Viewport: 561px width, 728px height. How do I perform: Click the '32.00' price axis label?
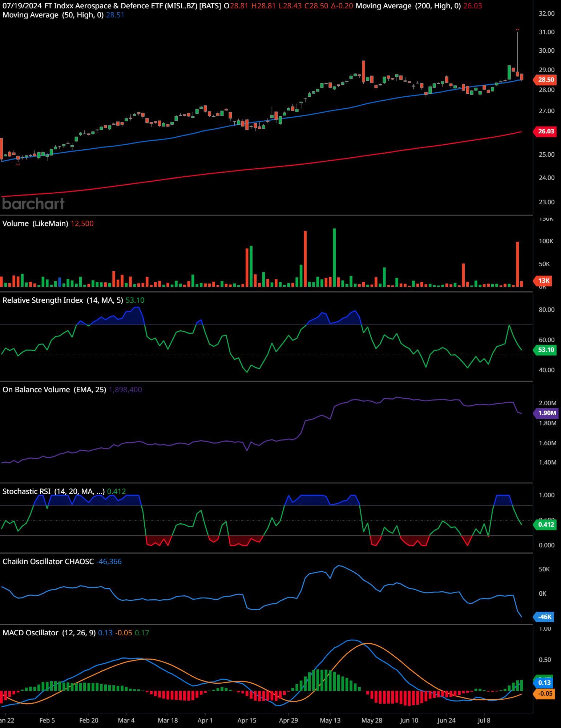point(546,13)
